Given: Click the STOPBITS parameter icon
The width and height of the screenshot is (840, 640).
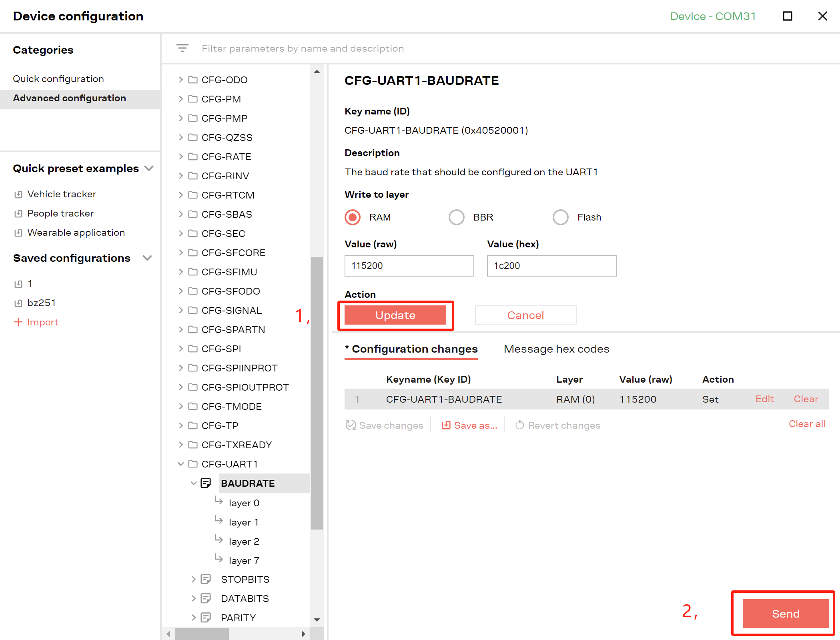Looking at the screenshot, I should [206, 579].
